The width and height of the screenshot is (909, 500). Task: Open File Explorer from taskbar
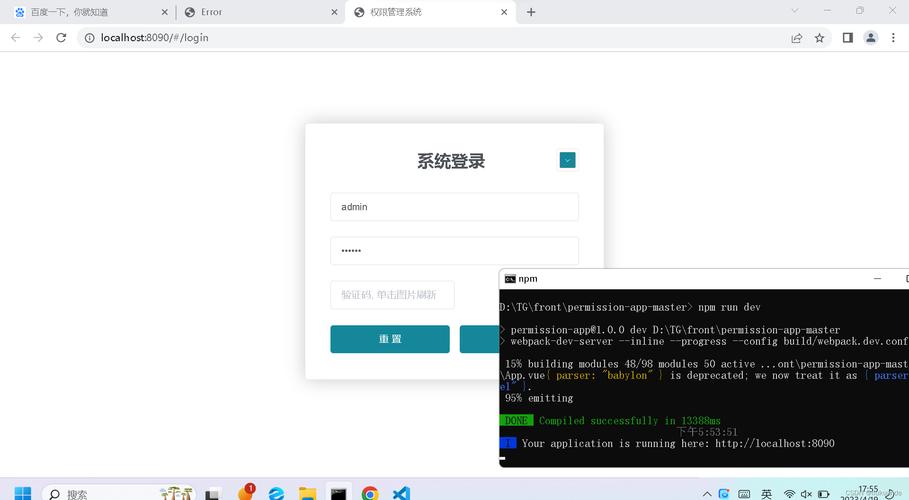click(x=307, y=494)
